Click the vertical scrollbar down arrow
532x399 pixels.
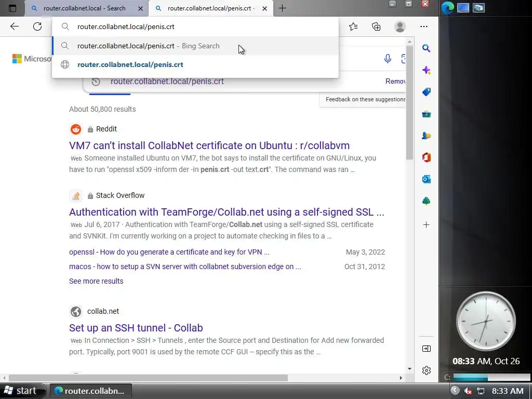[409, 369]
